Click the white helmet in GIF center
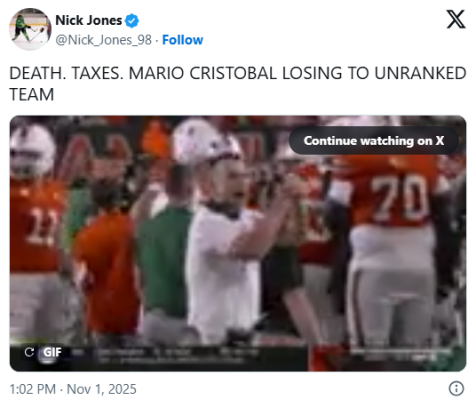This screenshot has width=476, height=400. (x=206, y=141)
